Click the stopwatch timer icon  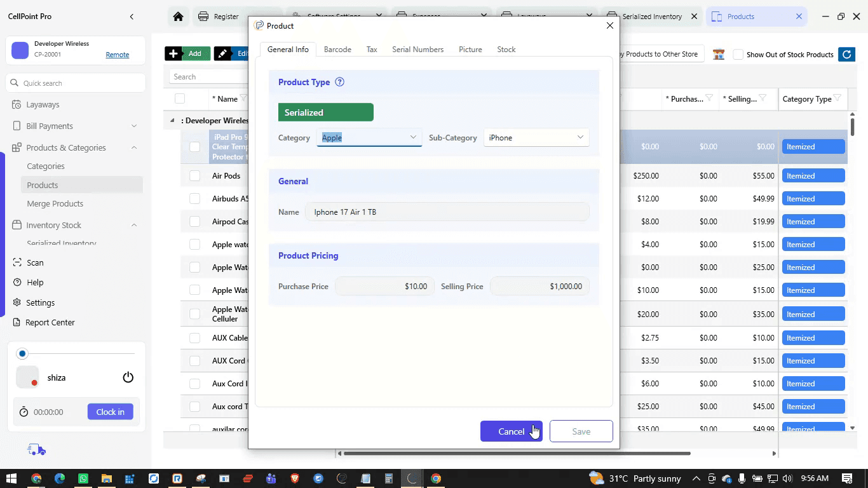pos(24,412)
